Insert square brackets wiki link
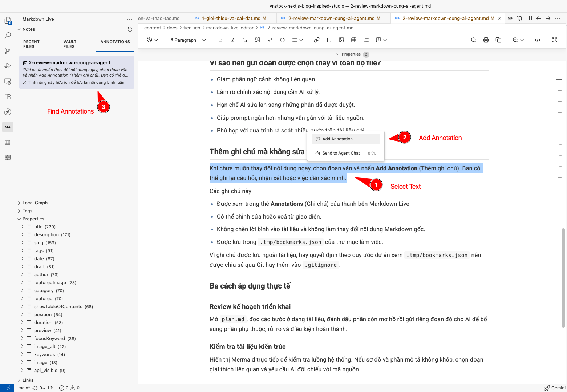567x392 pixels. click(x=329, y=40)
